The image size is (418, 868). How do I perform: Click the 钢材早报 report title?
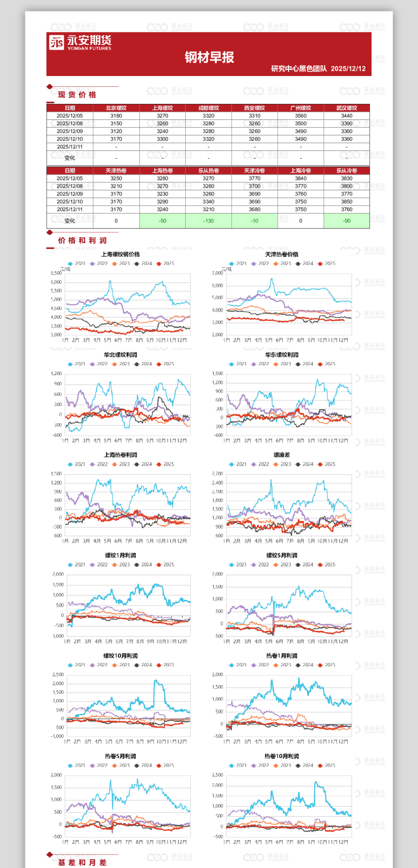[x=210, y=57]
